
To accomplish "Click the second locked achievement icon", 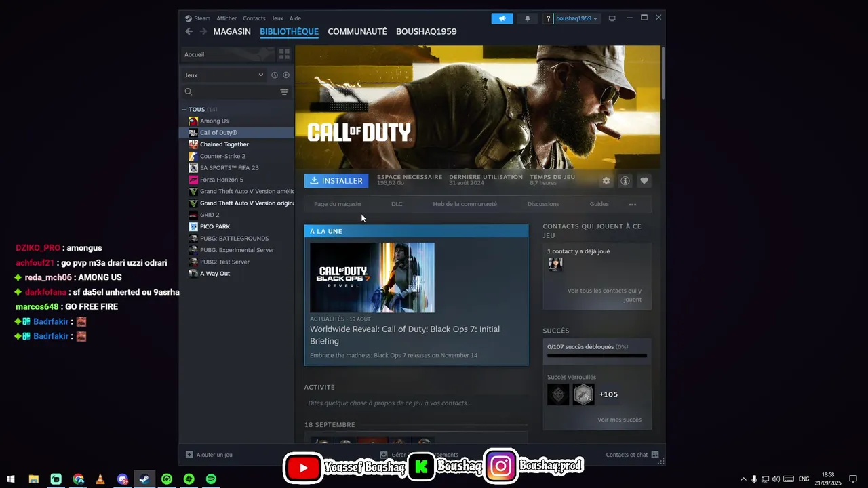I will click(583, 394).
